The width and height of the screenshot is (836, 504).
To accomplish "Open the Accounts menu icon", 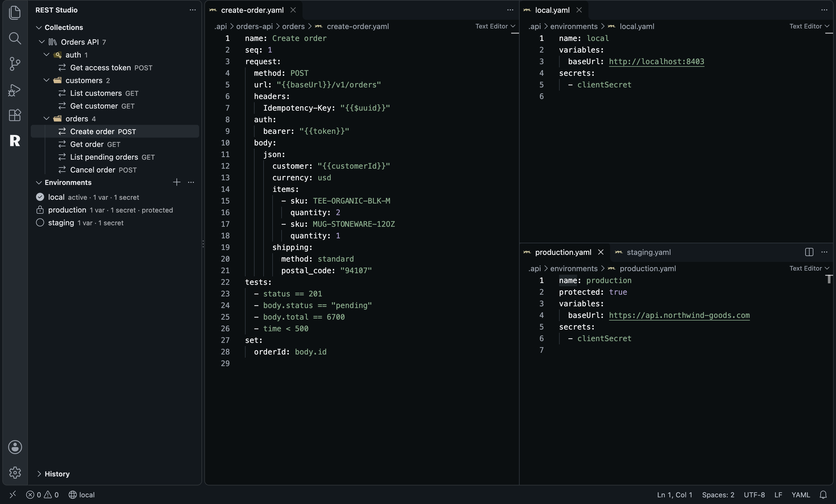I will click(15, 447).
